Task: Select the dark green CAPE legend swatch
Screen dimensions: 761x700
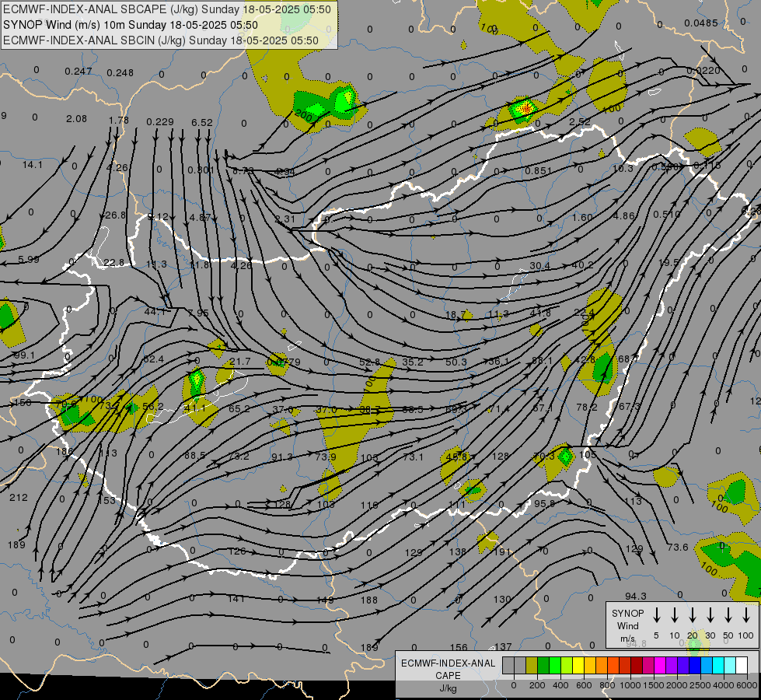Action: tap(543, 666)
